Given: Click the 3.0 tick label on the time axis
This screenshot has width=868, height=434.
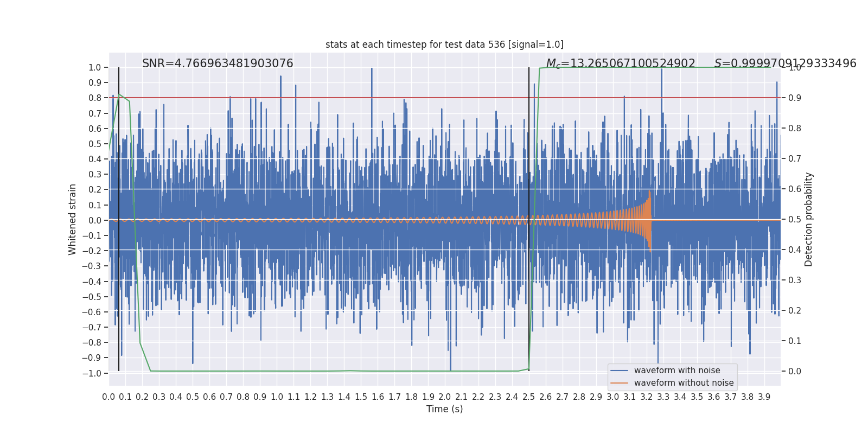Looking at the screenshot, I should coord(613,397).
